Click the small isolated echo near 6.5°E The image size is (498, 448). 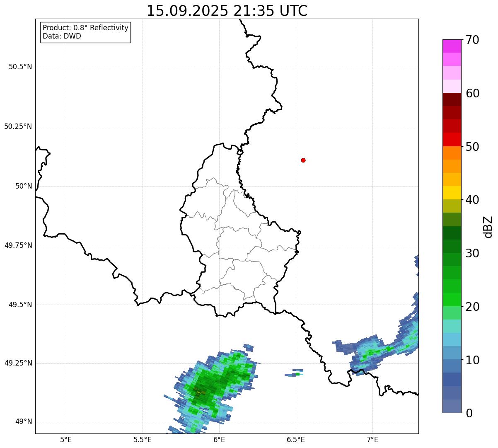pos(294,373)
